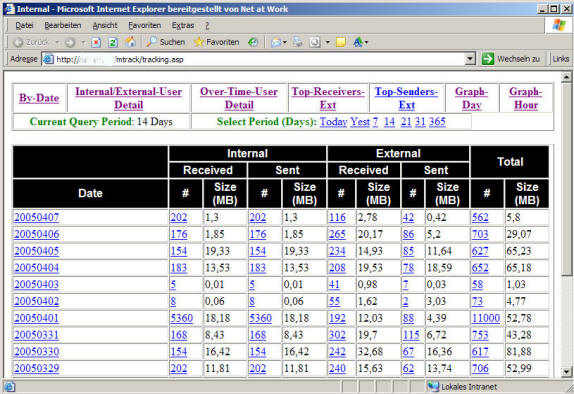Click internal received count 5360
The image size is (574, 394).
182,318
